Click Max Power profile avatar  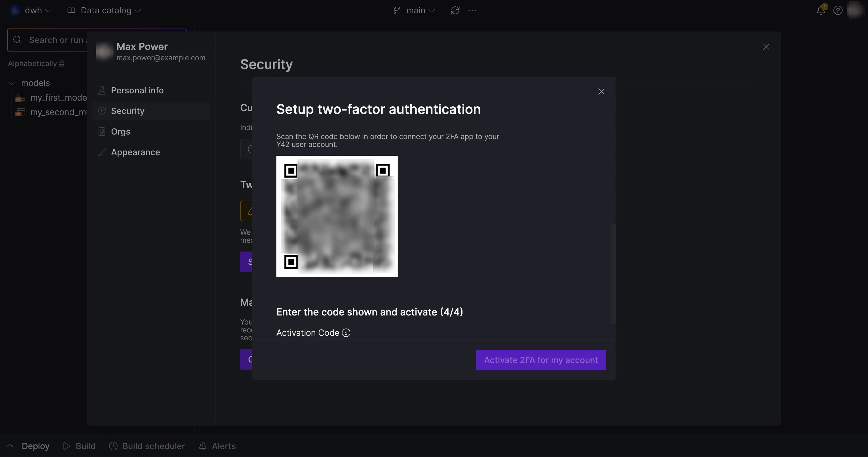click(x=104, y=51)
